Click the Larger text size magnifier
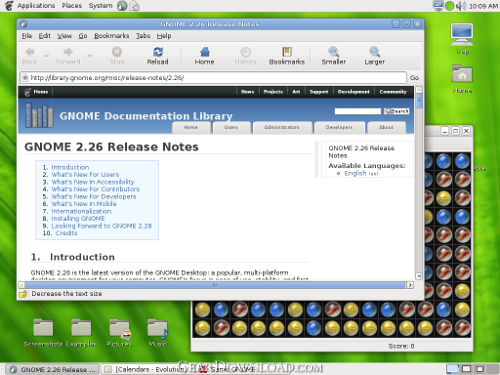Viewport: 500px width, 375px height. pos(375,52)
